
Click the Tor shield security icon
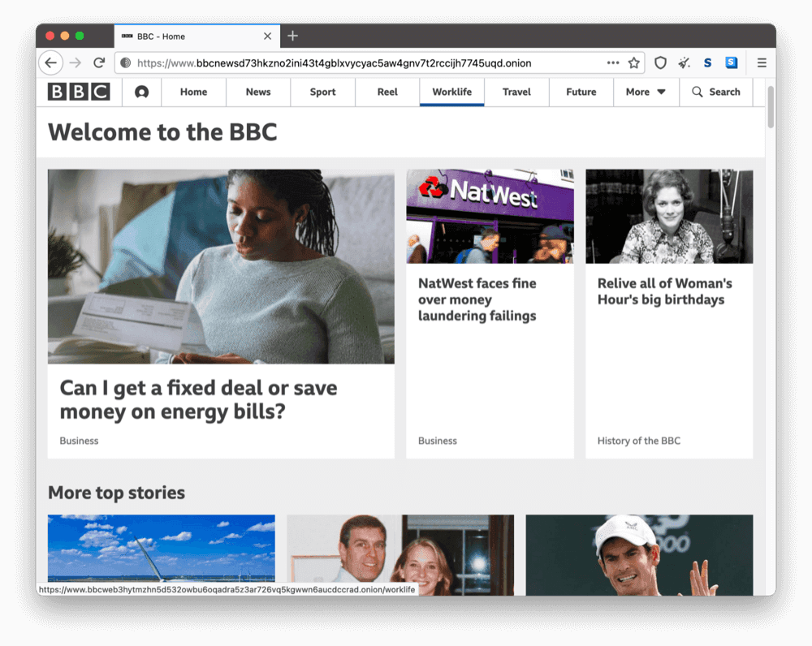[660, 62]
